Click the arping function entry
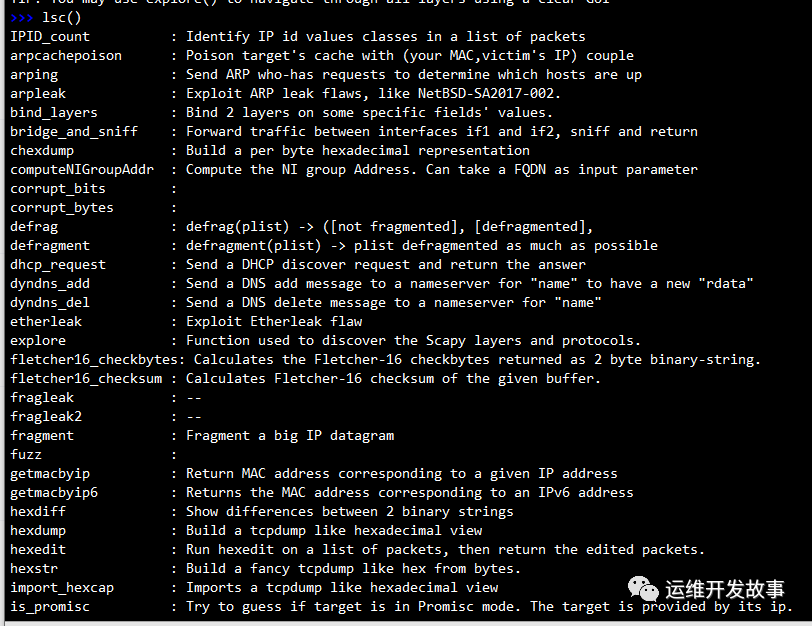This screenshot has width=812, height=626. click(34, 74)
